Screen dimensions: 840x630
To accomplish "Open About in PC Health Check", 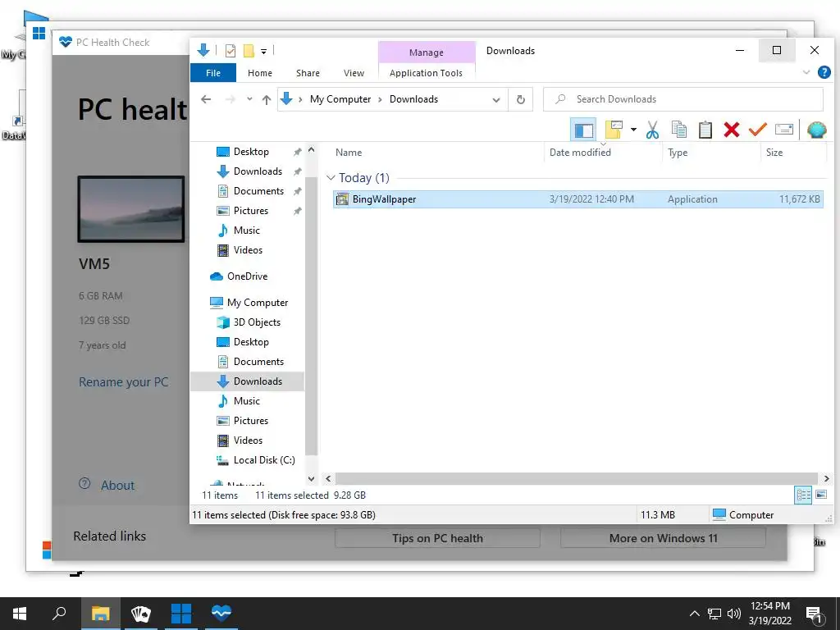I will (117, 486).
